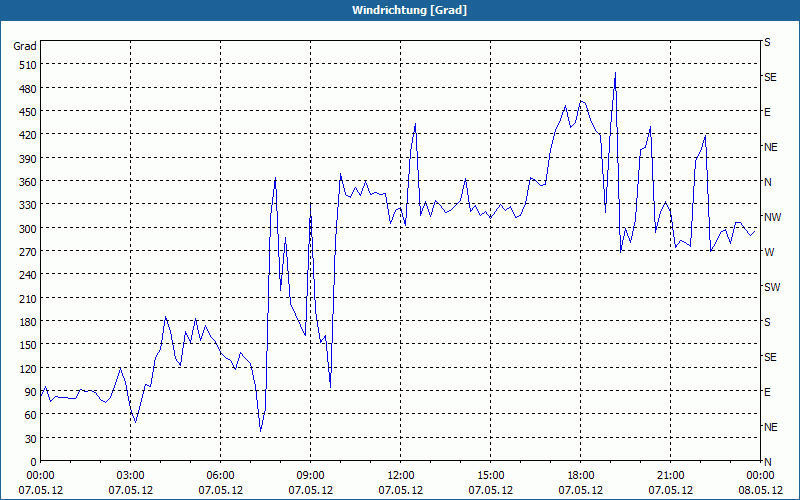Click the 60 y-axis label
Viewport: 800px width, 500px height.
31,415
